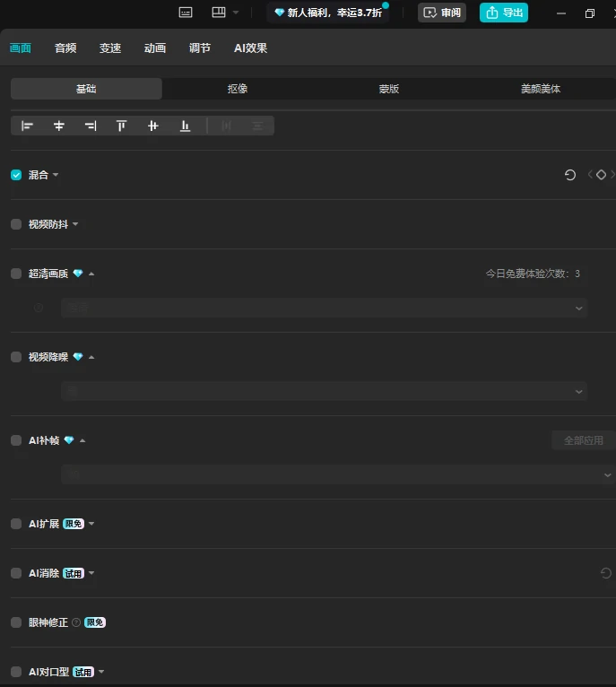Click the 试用 badge beside AI消除
Screen dimensions: 616x687
pos(74,573)
